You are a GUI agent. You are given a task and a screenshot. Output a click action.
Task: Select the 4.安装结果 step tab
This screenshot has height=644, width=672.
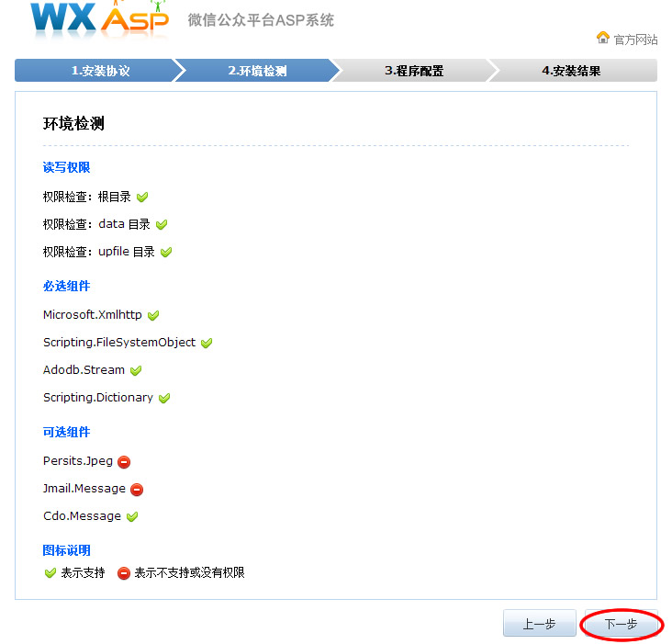click(571, 71)
